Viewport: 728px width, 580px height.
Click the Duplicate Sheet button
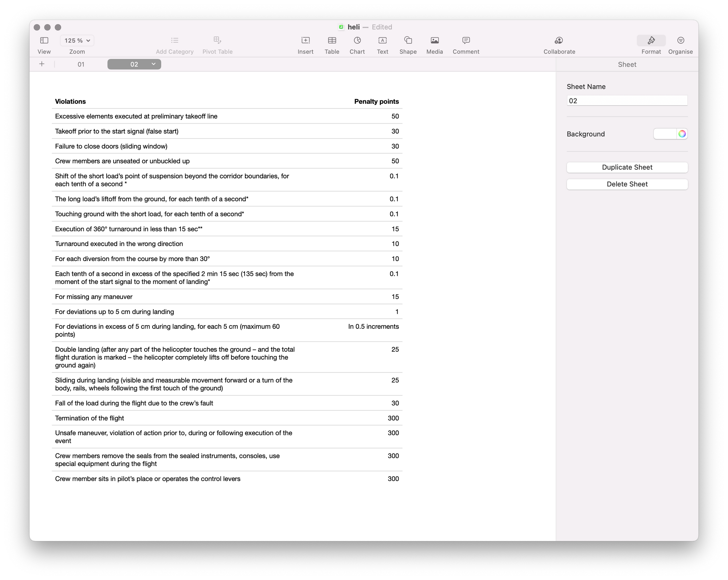click(x=627, y=167)
